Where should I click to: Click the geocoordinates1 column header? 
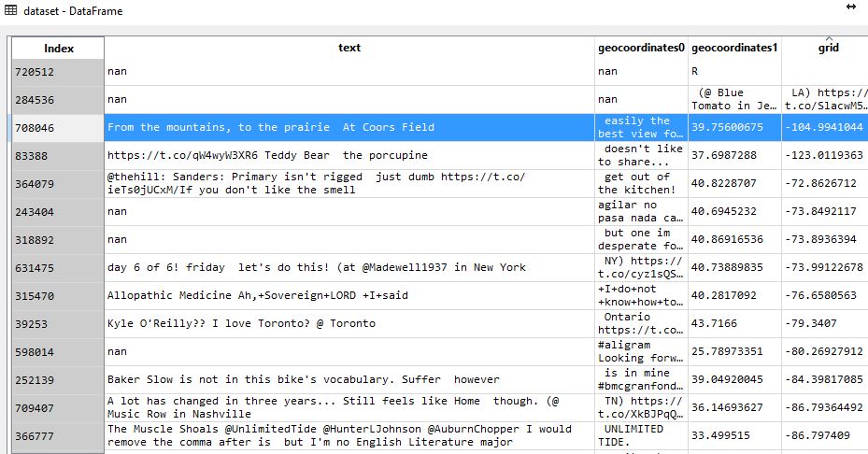734,48
